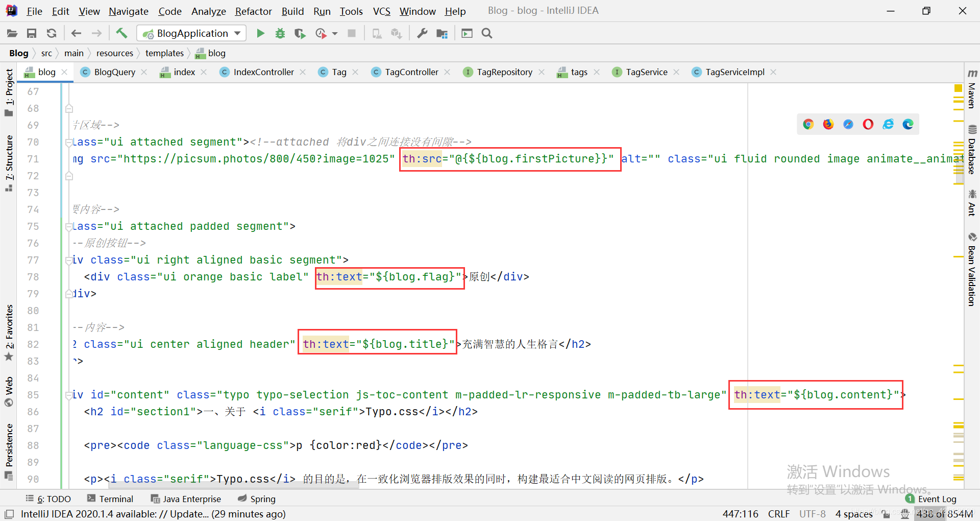Toggle the Maven tool window
Viewport: 980px width, 521px height.
tap(972, 89)
